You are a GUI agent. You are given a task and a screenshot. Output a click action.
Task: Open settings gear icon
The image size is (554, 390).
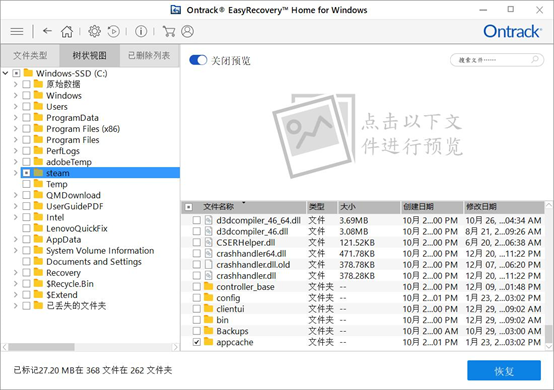click(x=94, y=31)
